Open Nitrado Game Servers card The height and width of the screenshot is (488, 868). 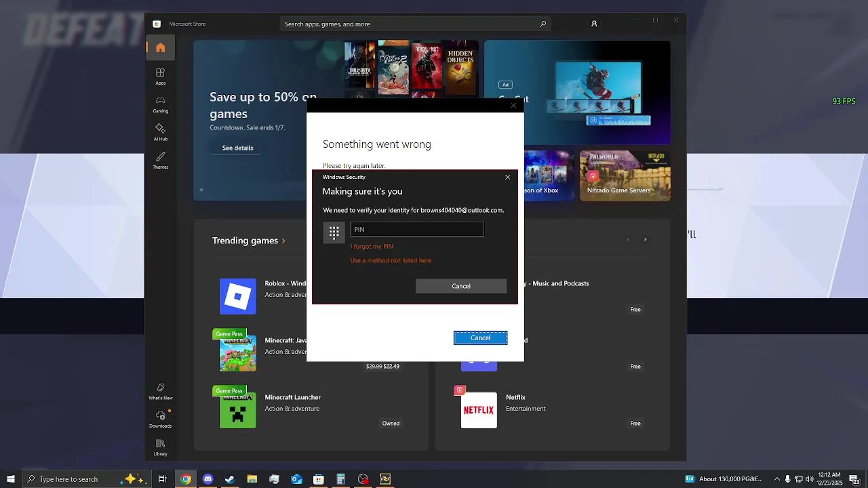click(625, 176)
